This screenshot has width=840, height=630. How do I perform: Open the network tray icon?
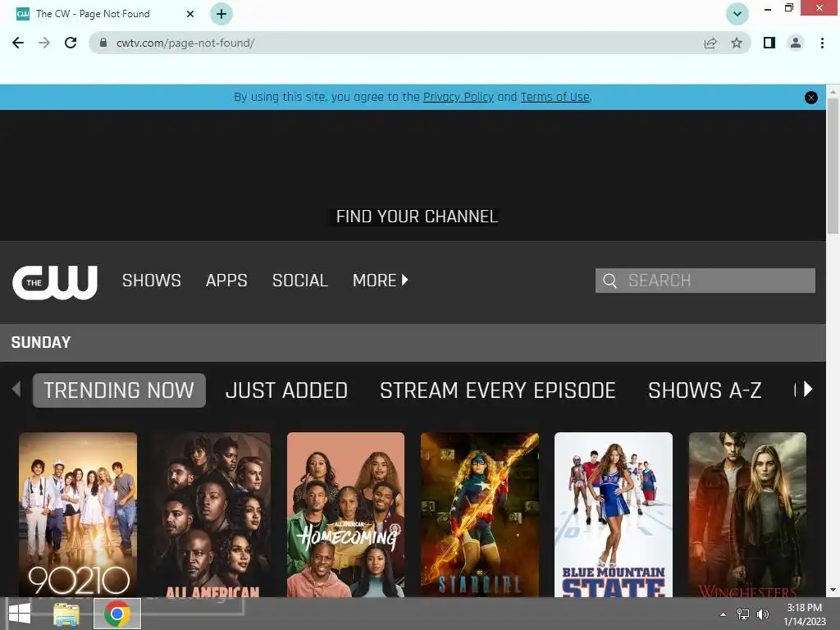[x=743, y=614]
